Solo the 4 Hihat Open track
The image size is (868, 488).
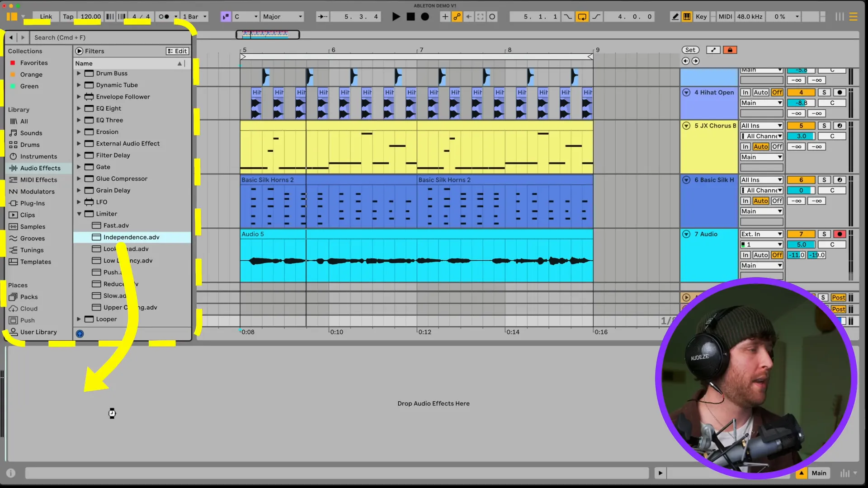click(824, 92)
